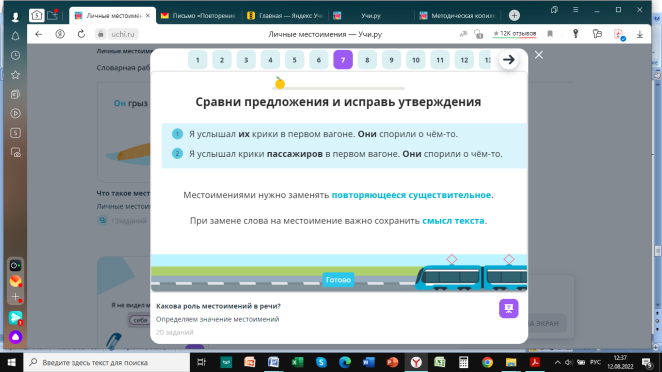Click the uchi.ru address field
This screenshot has width=662, height=372.
122,34
